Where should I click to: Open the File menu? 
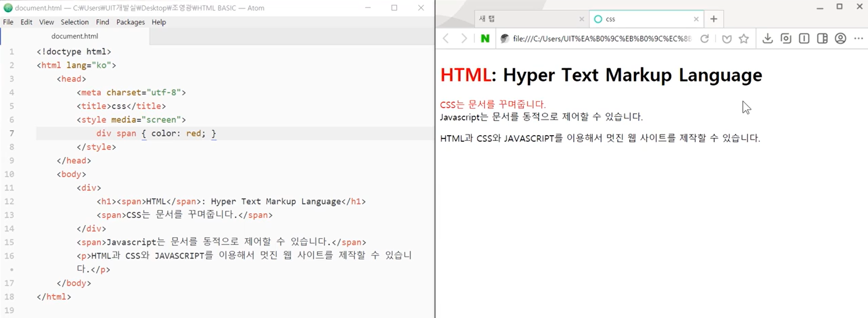coord(8,22)
